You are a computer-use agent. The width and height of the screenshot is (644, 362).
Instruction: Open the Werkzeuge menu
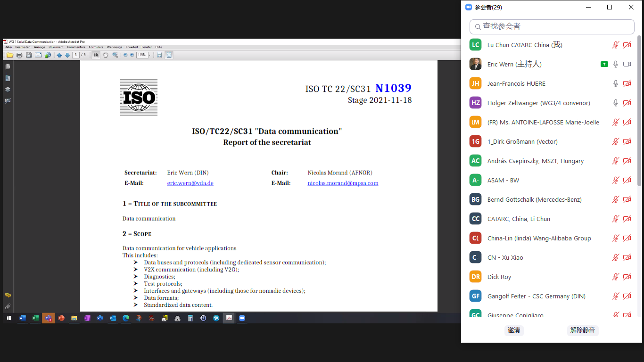(x=115, y=47)
